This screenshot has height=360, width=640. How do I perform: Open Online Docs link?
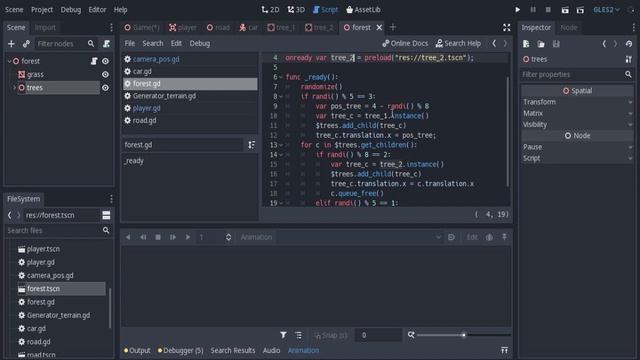pyautogui.click(x=405, y=43)
